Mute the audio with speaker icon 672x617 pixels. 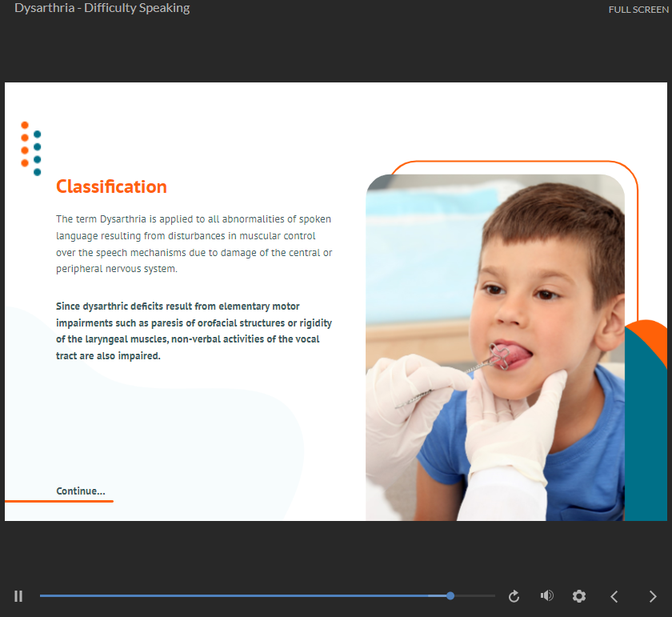(x=547, y=596)
